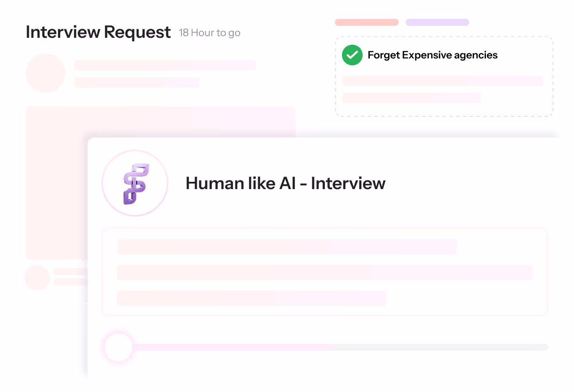Click second shorter placeholder line beside avatar
The width and height of the screenshot is (574, 392).
tap(137, 83)
